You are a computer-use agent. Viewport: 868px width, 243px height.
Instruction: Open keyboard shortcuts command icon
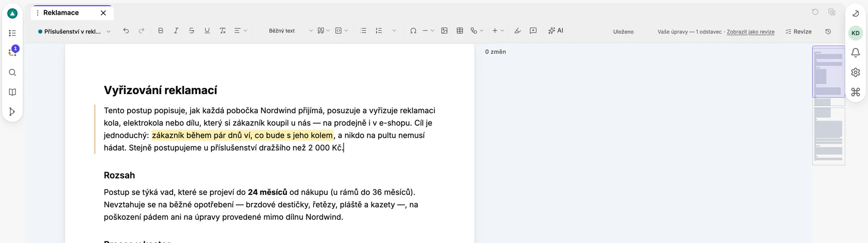pos(856,92)
